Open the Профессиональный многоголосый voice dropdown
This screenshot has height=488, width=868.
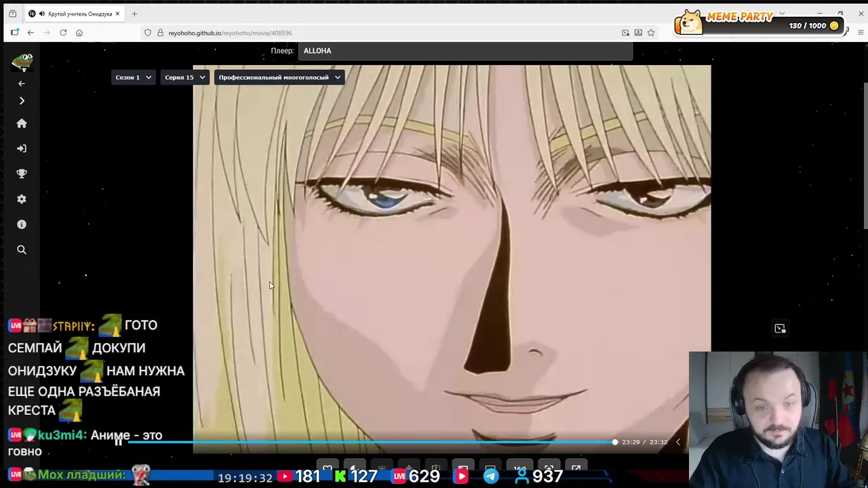pos(279,77)
